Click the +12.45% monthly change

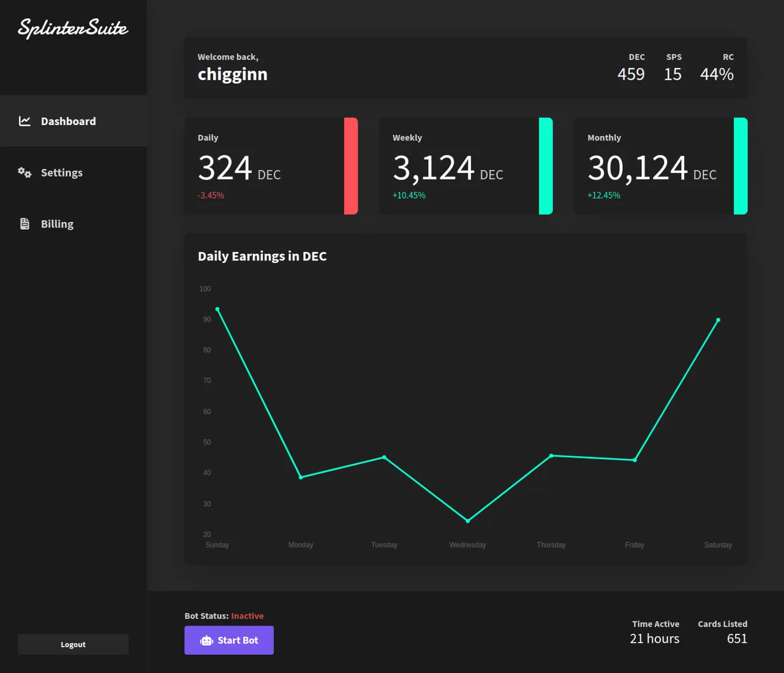pos(604,196)
